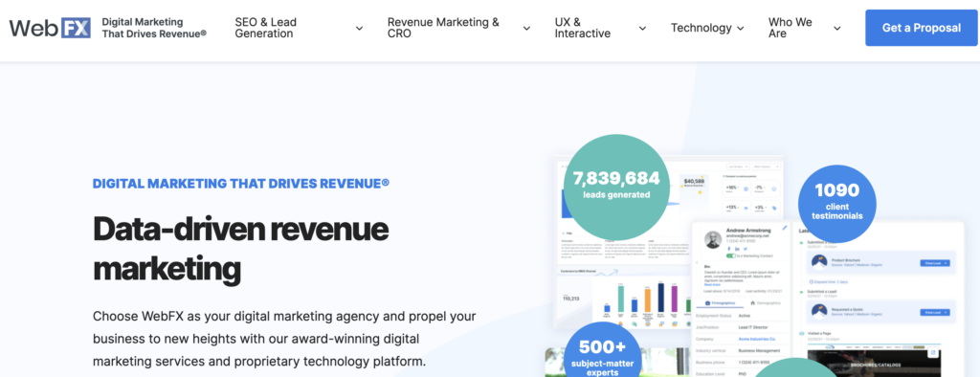The width and height of the screenshot is (980, 377).
Task: Click the 'Revenue Marketing & CRO' nav label
Action: click(443, 28)
